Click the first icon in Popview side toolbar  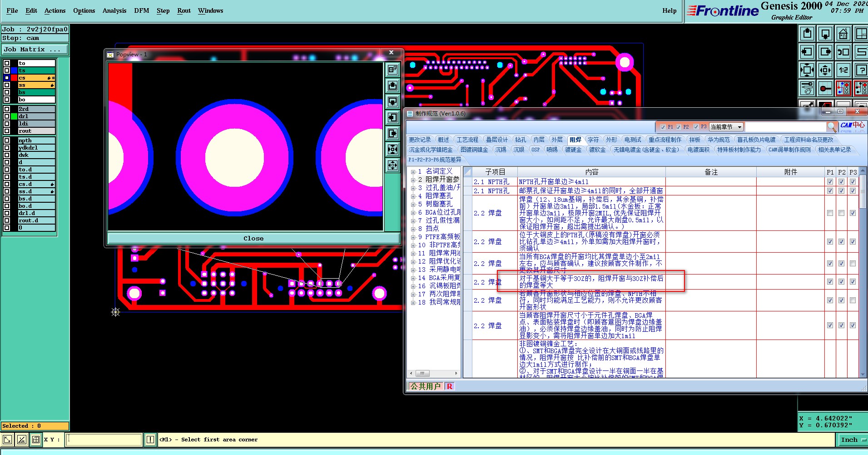tap(392, 70)
